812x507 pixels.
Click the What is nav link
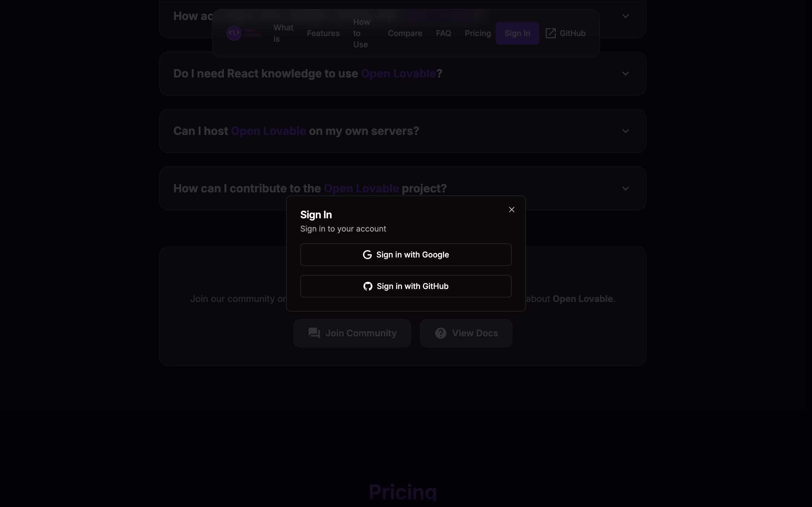[283, 33]
